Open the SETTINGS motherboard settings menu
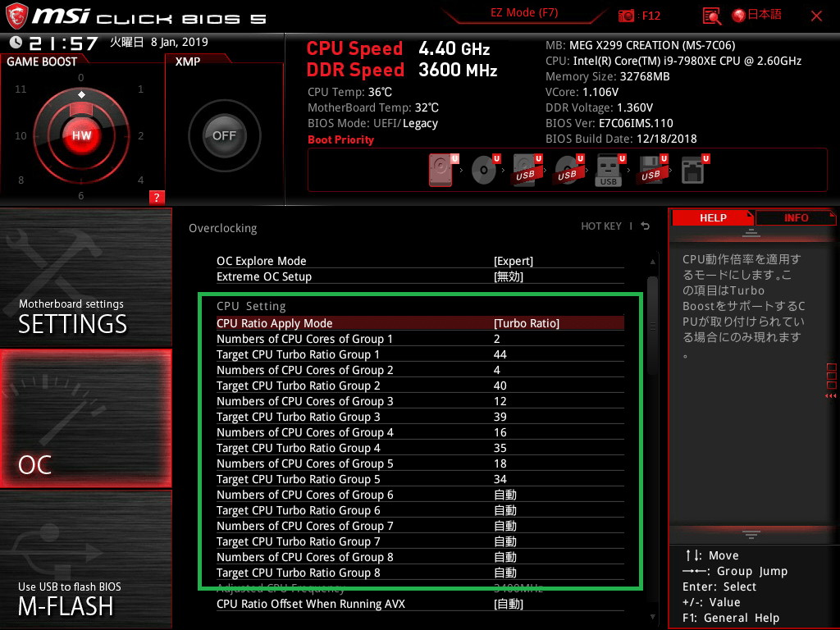Image resolution: width=840 pixels, height=630 pixels. 85,277
